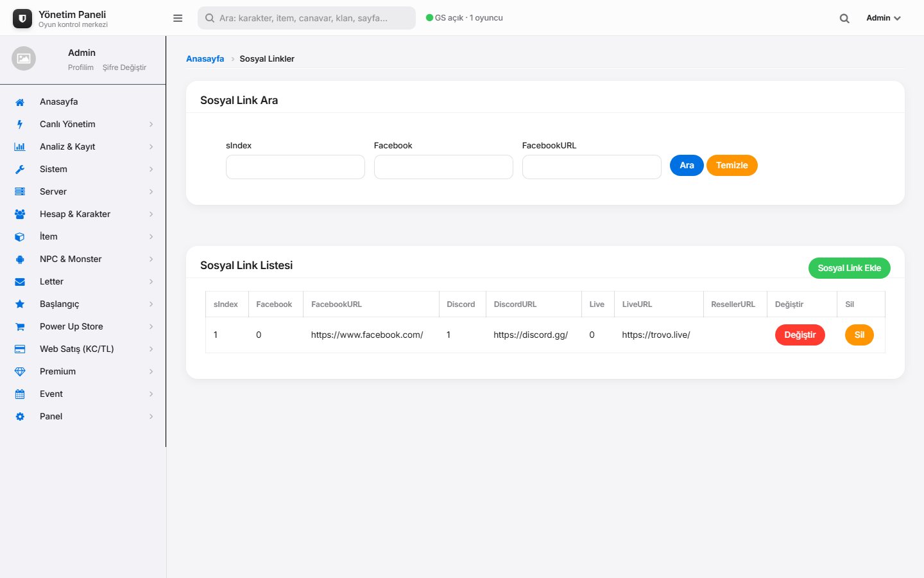This screenshot has height=578, width=924.
Task: Click the Anasayfa home icon in the sidebar
Action: (x=20, y=102)
